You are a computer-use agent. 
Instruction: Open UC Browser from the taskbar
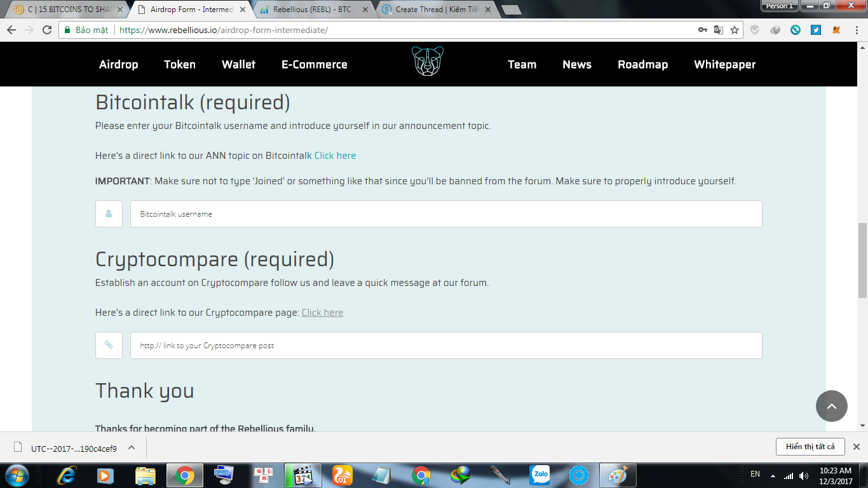(342, 475)
